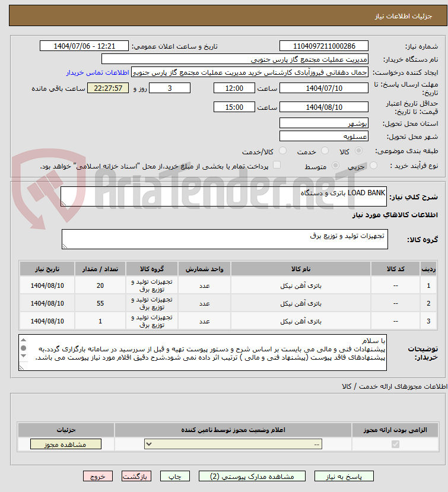Click the تاریخ نیاز column header

[47, 269]
